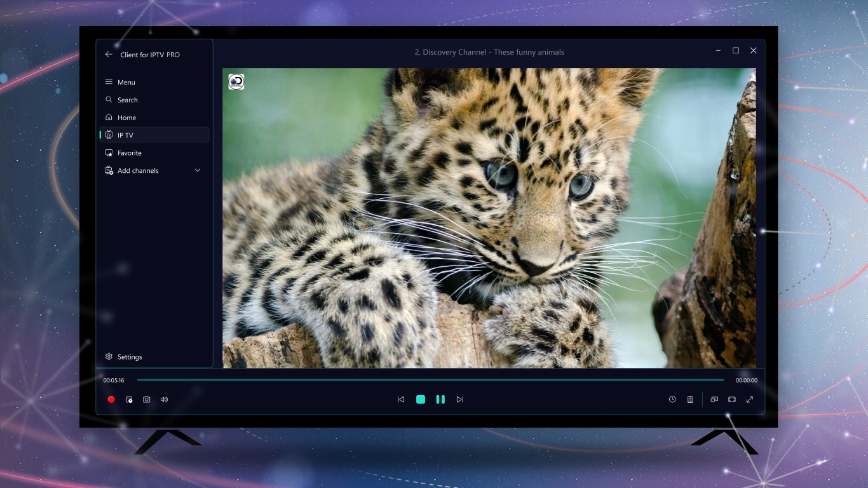Maximize the IPTV client window

(x=736, y=50)
